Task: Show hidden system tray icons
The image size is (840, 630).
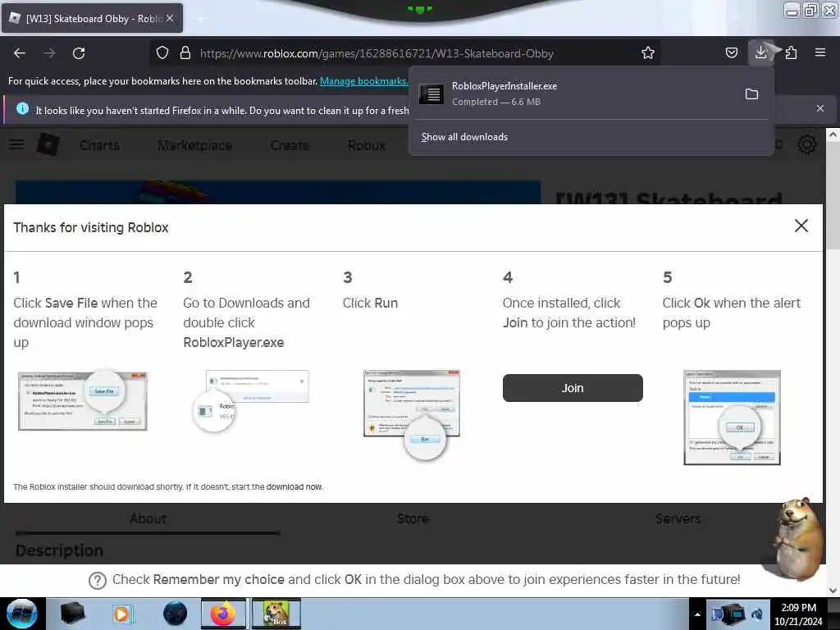Action: [x=697, y=614]
